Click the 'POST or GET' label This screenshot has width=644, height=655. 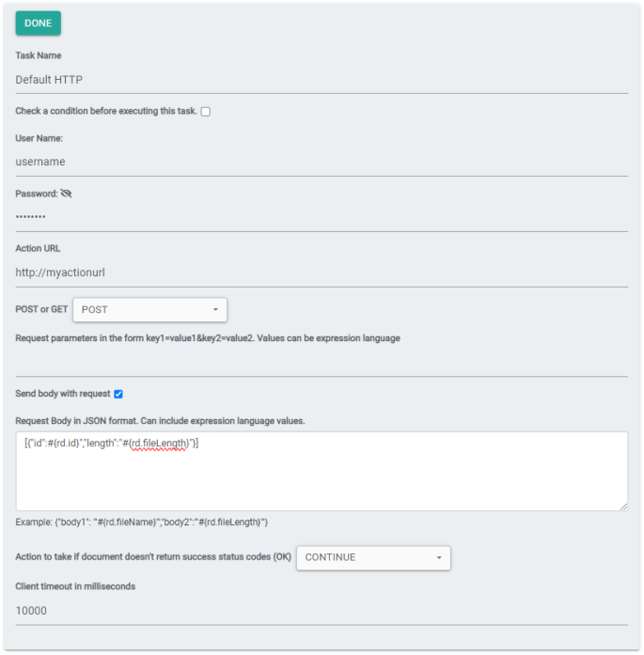(41, 309)
